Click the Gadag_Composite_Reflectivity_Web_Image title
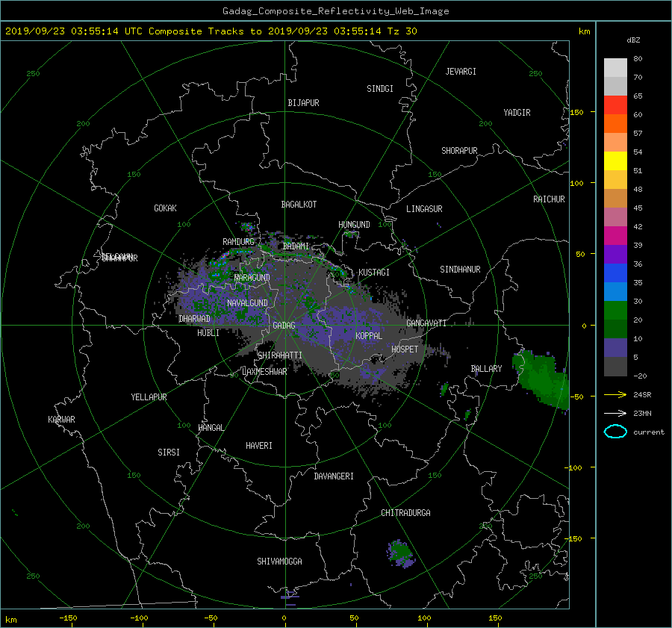This screenshot has height=628, width=672. pyautogui.click(x=335, y=11)
